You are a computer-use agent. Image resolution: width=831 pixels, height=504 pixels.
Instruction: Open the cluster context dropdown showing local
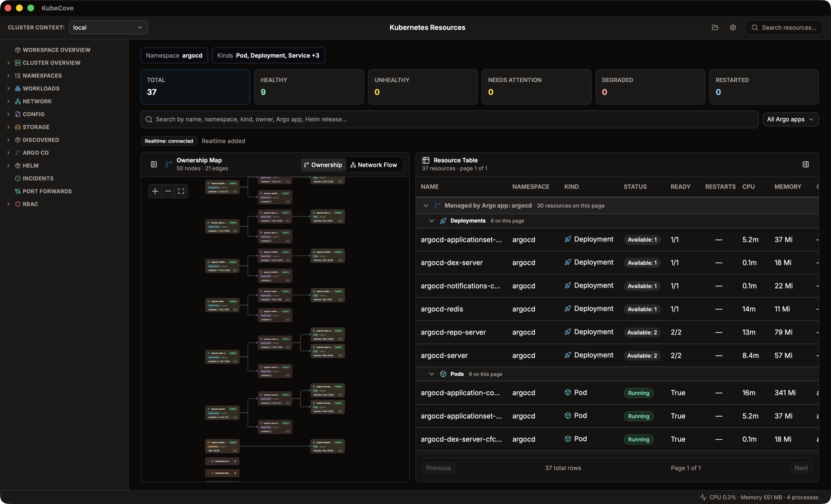click(108, 27)
